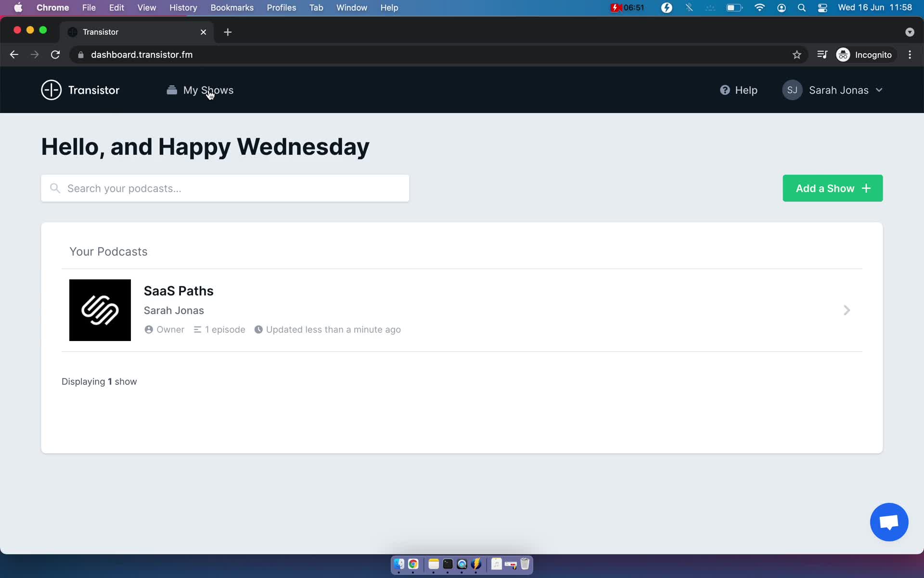Click the live chat support bubble
This screenshot has height=578, width=924.
[x=890, y=522]
